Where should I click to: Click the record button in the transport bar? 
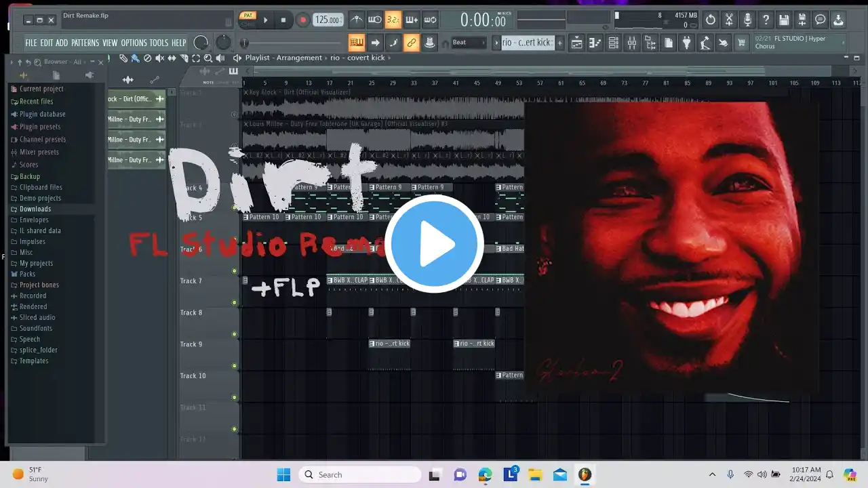pos(303,20)
